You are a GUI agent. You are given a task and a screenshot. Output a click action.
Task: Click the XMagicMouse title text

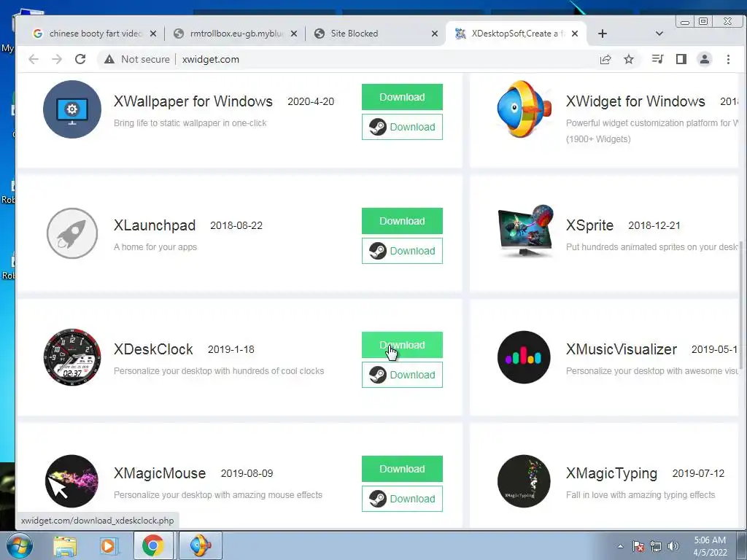(x=160, y=473)
